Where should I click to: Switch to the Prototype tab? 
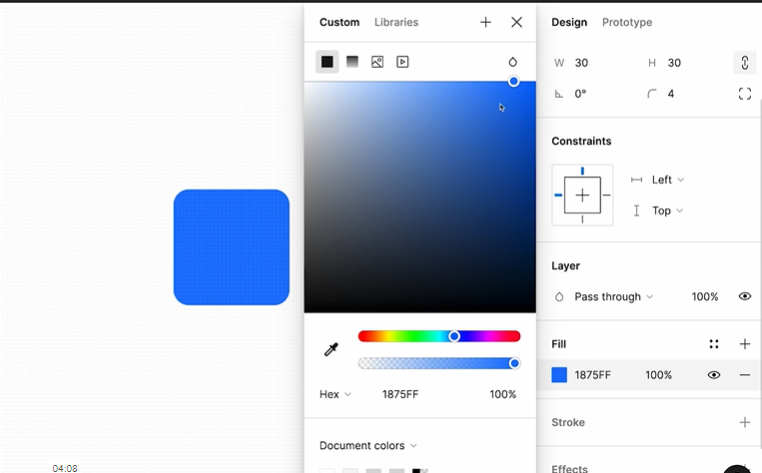[x=627, y=22]
